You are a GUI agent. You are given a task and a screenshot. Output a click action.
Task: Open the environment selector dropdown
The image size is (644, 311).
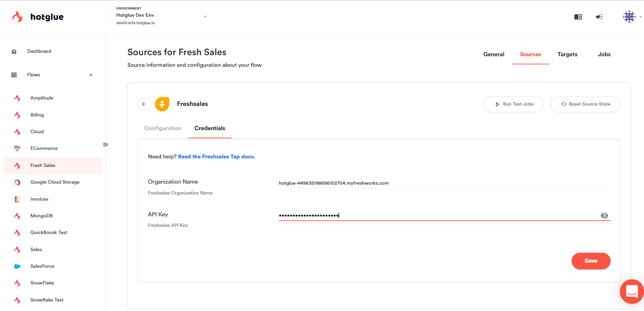[x=205, y=16]
